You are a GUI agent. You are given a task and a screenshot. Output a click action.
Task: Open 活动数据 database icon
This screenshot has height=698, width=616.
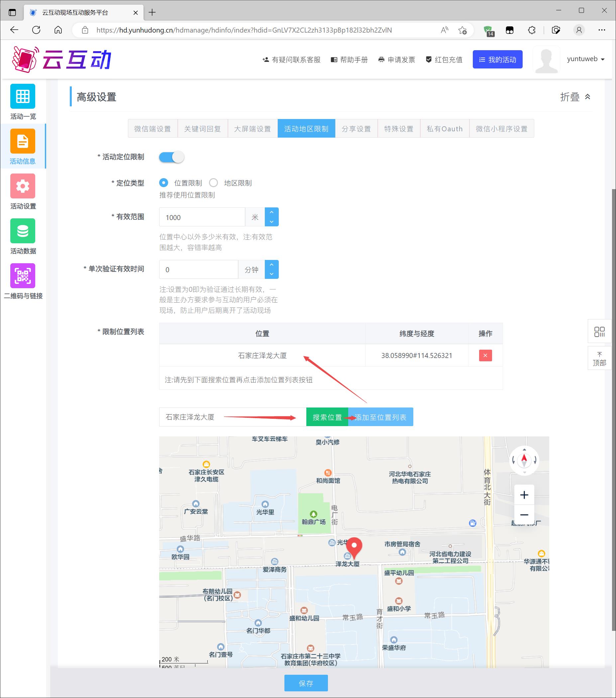point(23,231)
